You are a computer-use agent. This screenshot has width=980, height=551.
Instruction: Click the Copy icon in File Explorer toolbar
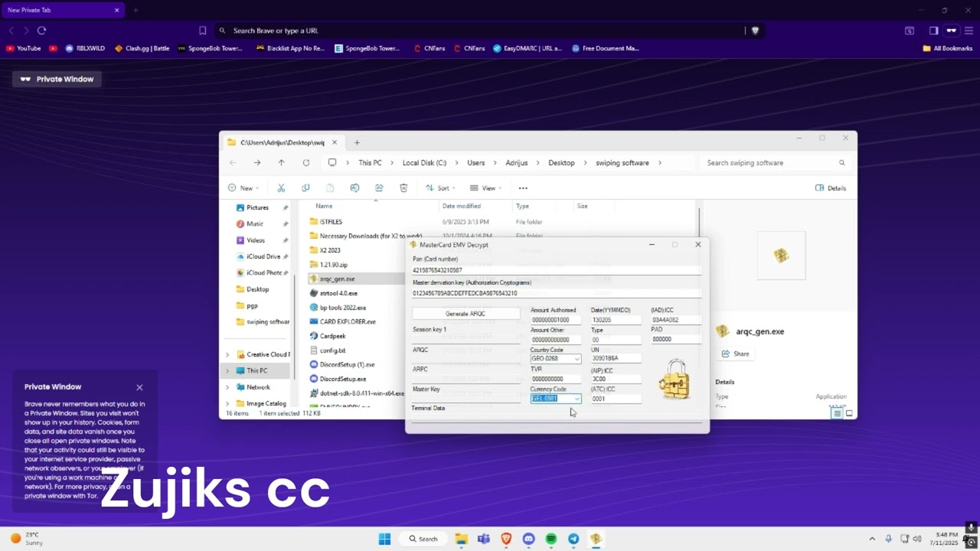click(305, 188)
